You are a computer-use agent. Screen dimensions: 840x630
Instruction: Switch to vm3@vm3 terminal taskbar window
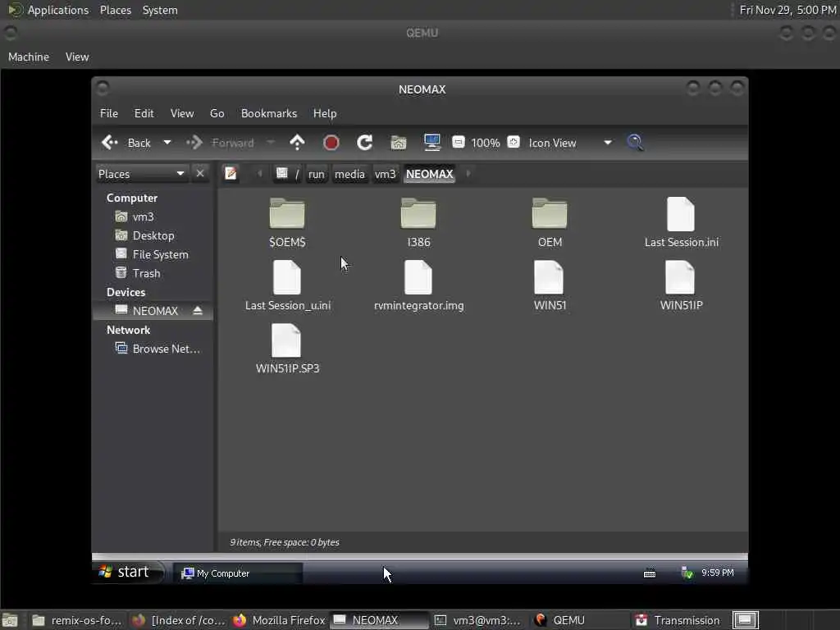point(479,620)
